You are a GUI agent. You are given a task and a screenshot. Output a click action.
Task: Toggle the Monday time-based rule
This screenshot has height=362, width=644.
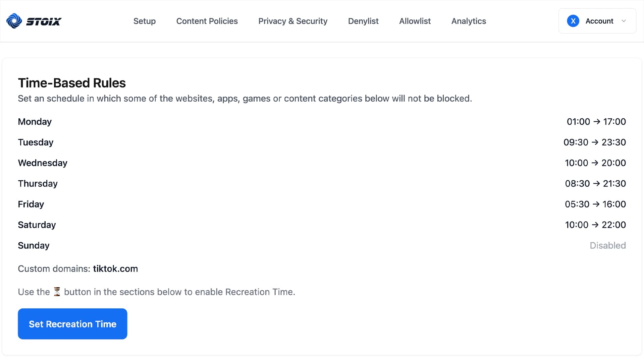(35, 121)
